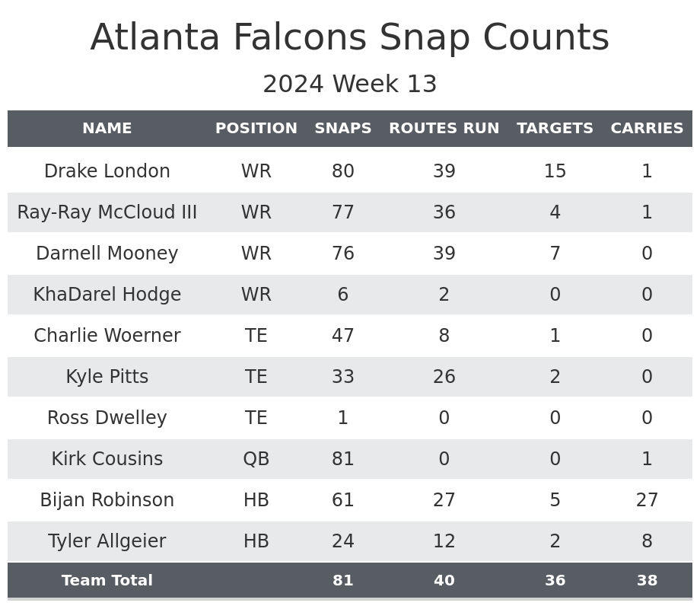
Task: Open Drake London's player name
Action: [x=107, y=171]
